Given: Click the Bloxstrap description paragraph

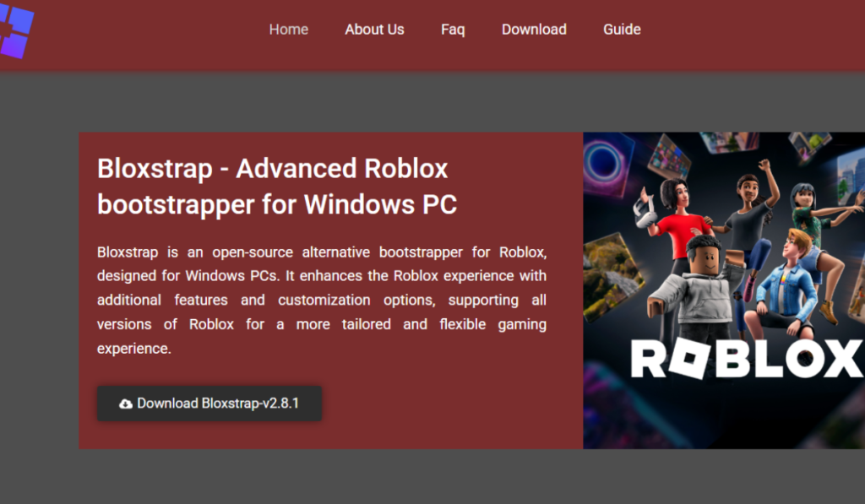Looking at the screenshot, I should pos(321,300).
